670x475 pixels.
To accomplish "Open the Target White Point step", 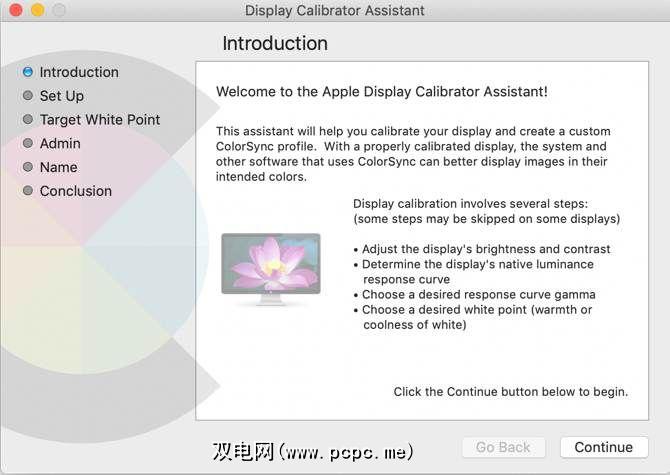I will [100, 120].
